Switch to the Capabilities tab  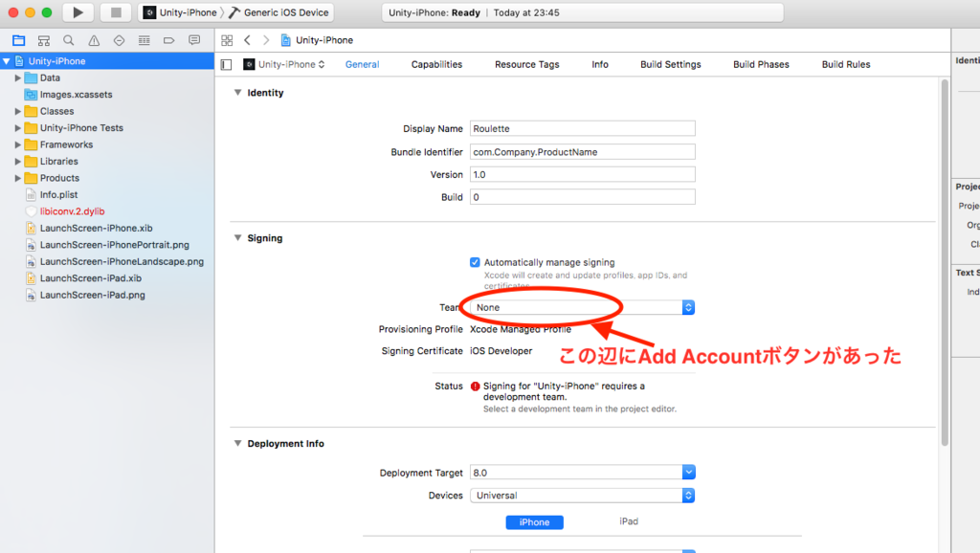pyautogui.click(x=436, y=64)
